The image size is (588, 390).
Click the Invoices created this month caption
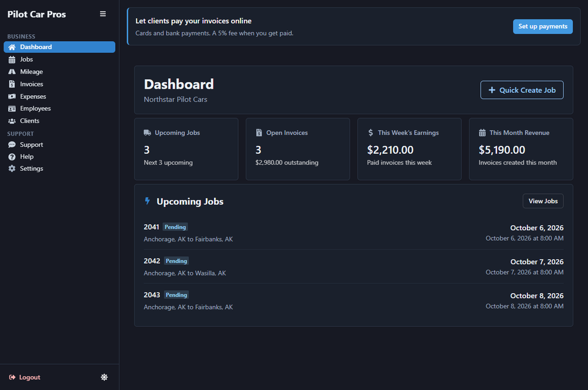point(517,163)
